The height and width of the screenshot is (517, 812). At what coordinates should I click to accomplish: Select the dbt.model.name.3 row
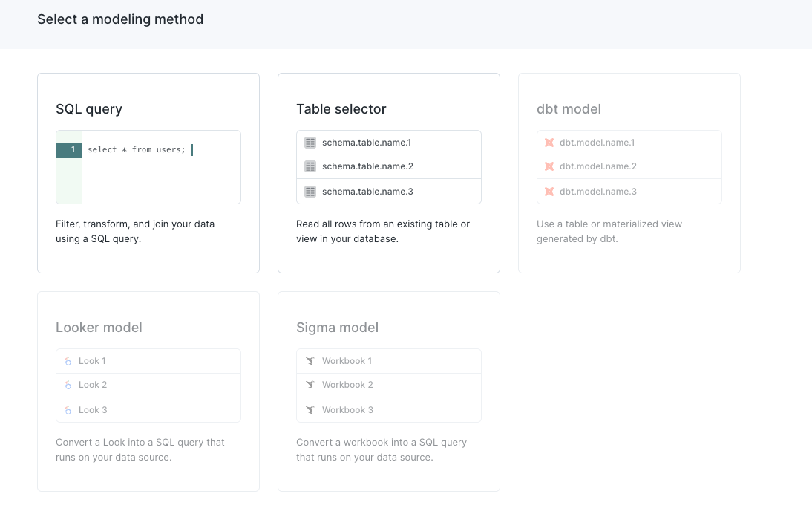pyautogui.click(x=629, y=192)
